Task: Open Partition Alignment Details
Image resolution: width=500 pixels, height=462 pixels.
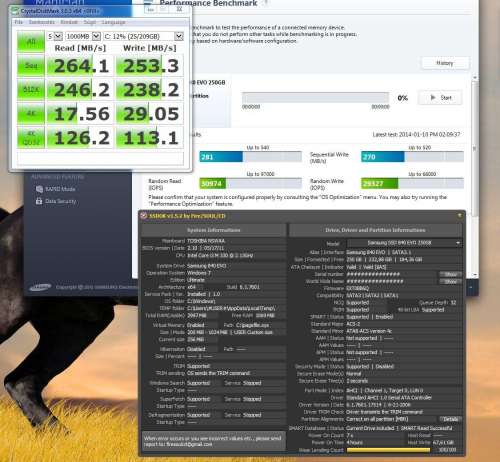Action: coord(450,419)
